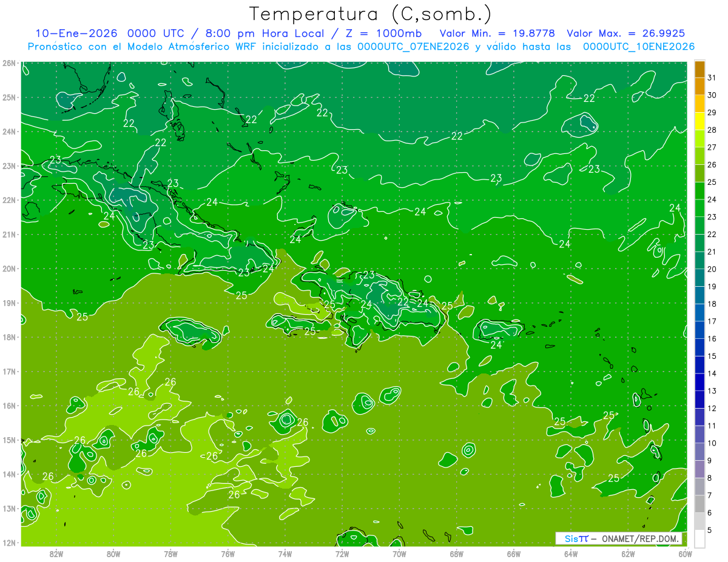Click the latitude axis label "16N"
728x562 pixels.
click(x=9, y=406)
